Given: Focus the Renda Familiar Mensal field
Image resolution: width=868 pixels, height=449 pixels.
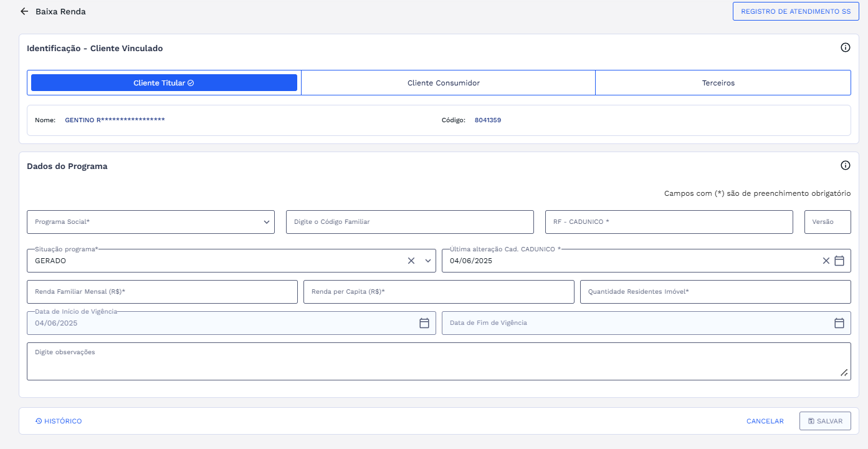Looking at the screenshot, I should pyautogui.click(x=162, y=292).
